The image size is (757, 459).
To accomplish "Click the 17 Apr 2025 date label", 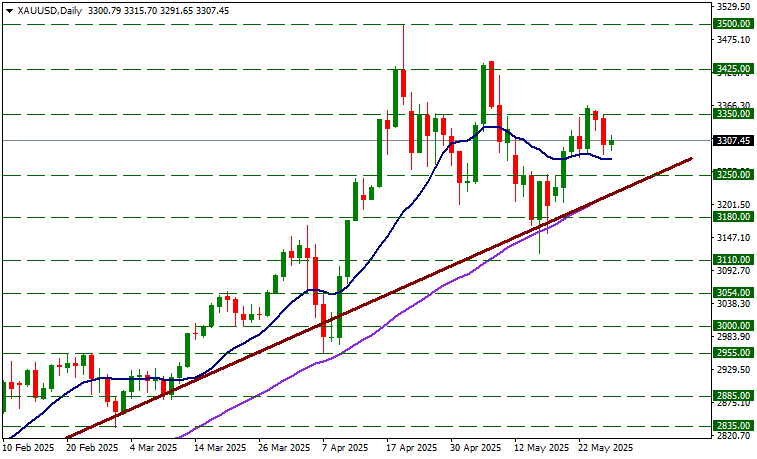I will [412, 448].
